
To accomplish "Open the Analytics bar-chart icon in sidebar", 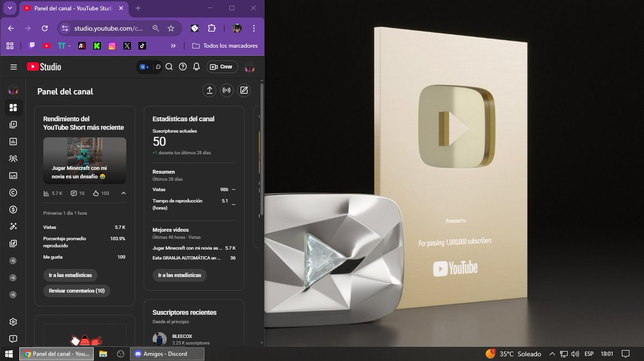I will coord(13,142).
